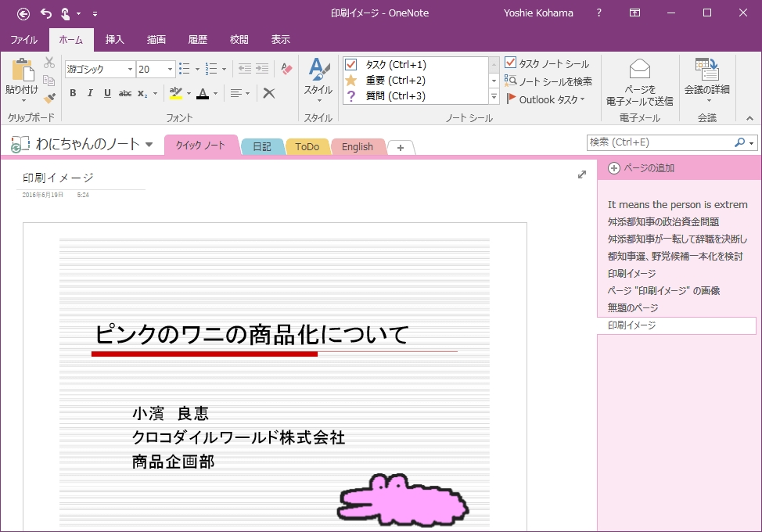This screenshot has height=532, width=762.
Task: Click the email page envelope icon
Action: 639,69
